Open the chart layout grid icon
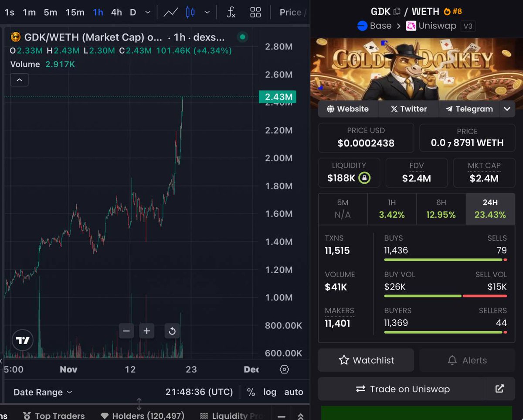The image size is (523, 420). (x=255, y=12)
